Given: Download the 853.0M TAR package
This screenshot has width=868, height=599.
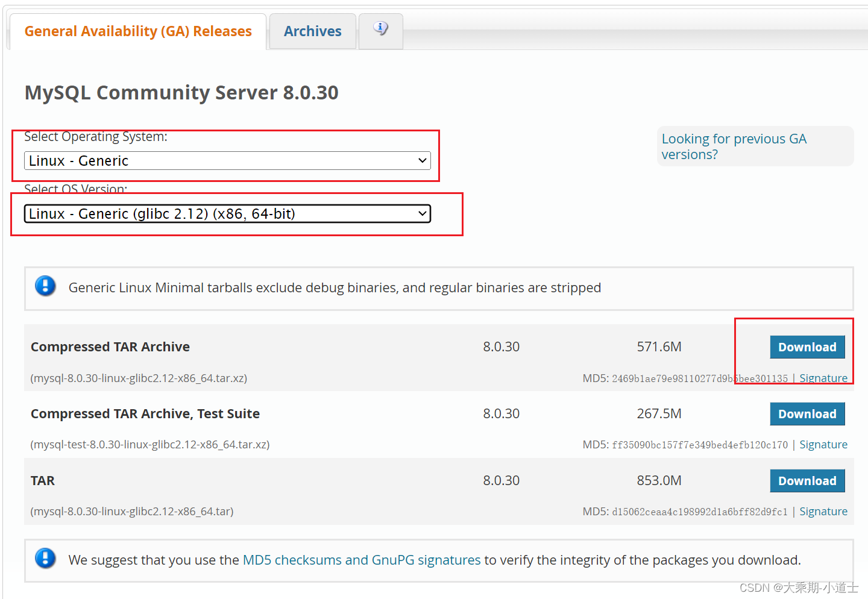Looking at the screenshot, I should (807, 481).
